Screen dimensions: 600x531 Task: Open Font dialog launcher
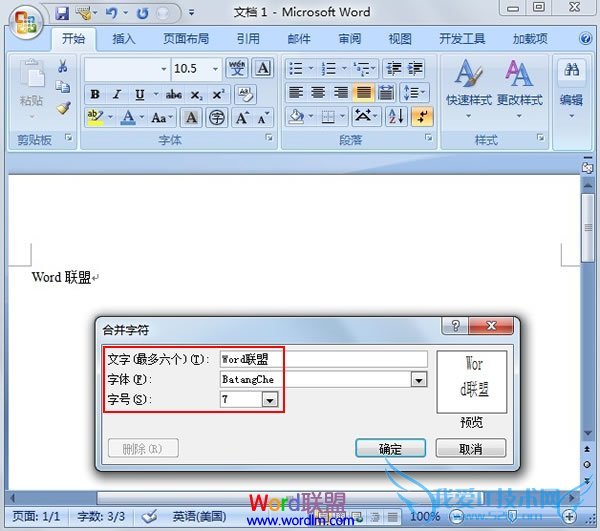pyautogui.click(x=269, y=137)
